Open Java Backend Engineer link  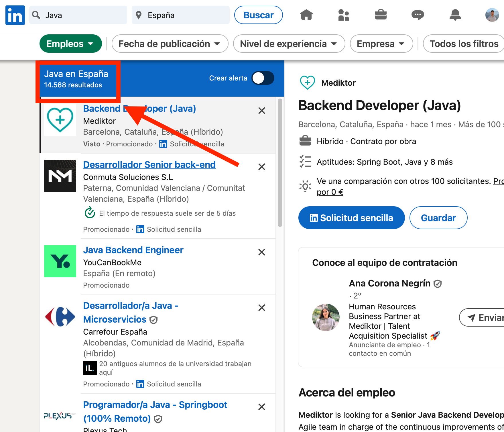(x=133, y=250)
